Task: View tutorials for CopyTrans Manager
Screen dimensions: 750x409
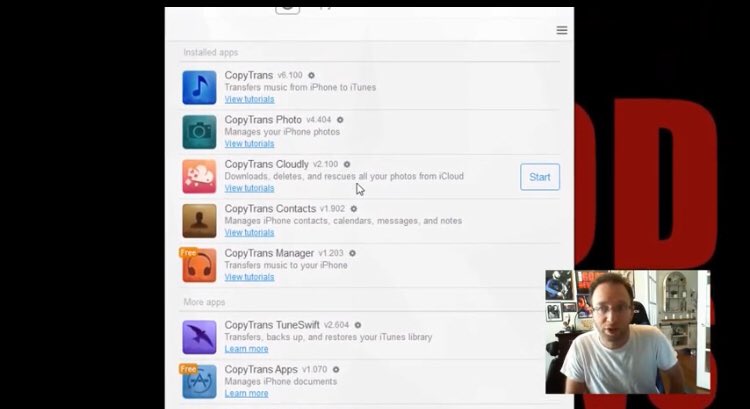Action: (x=249, y=277)
